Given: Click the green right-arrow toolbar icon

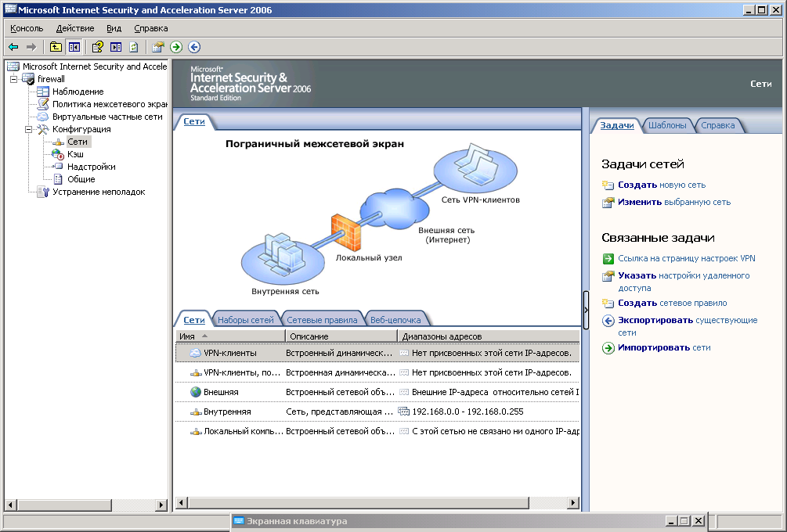Looking at the screenshot, I should [176, 47].
